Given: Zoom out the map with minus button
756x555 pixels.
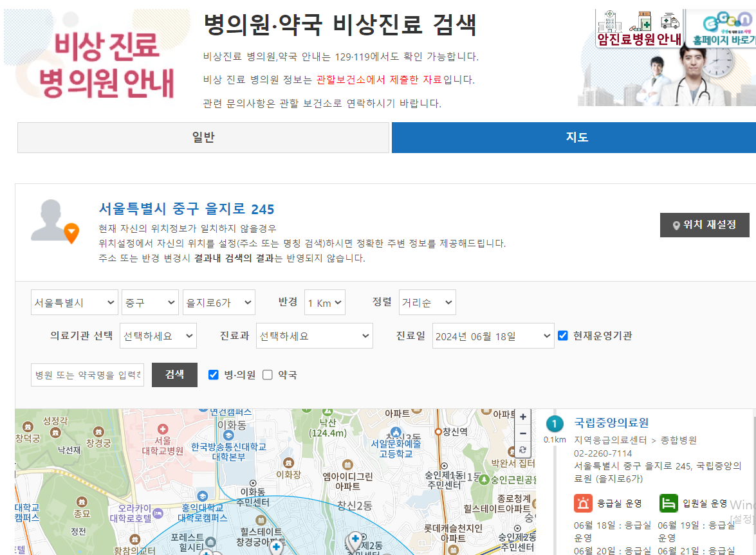Looking at the screenshot, I should click(522, 433).
